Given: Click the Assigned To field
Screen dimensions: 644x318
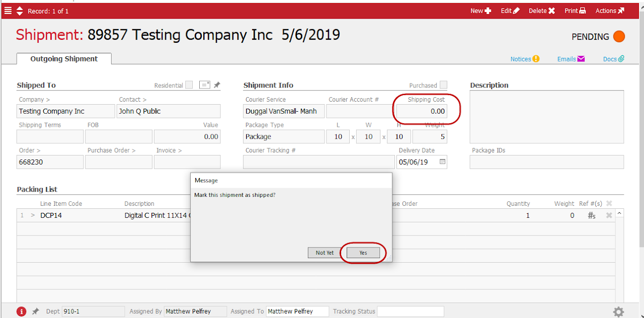Looking at the screenshot, I should (297, 311).
